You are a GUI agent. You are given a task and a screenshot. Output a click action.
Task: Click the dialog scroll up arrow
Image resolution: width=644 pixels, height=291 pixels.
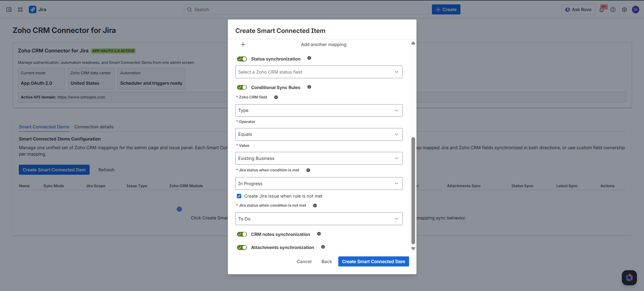(x=413, y=43)
